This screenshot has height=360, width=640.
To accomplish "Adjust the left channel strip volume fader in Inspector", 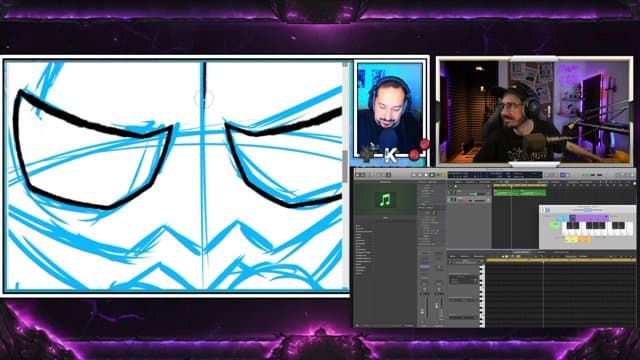I will click(x=422, y=311).
